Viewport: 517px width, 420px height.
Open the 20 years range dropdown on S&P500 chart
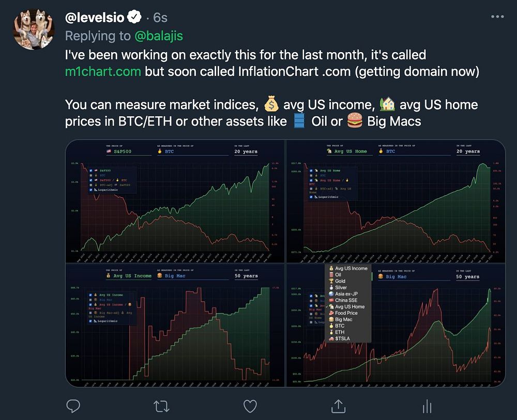[246, 151]
